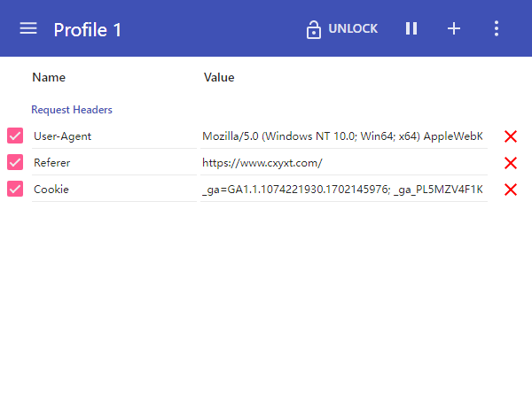Edit the Referer name field
Image resolution: width=532 pixels, height=411 pixels.
tap(114, 163)
